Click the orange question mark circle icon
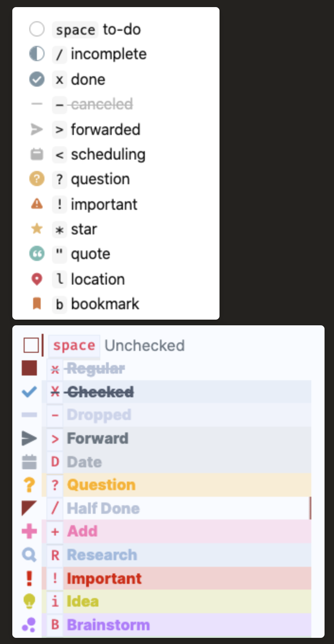Viewport: 334px width, 644px height. pyautogui.click(x=36, y=179)
